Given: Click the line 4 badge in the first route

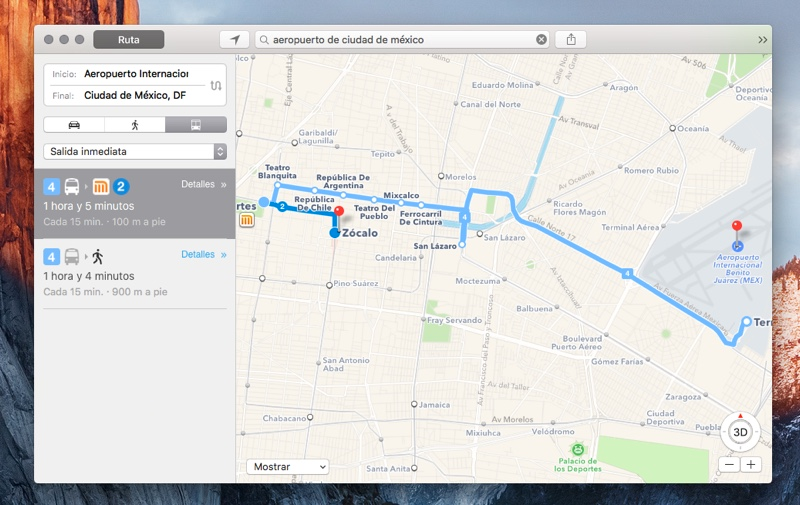Looking at the screenshot, I should coord(52,187).
